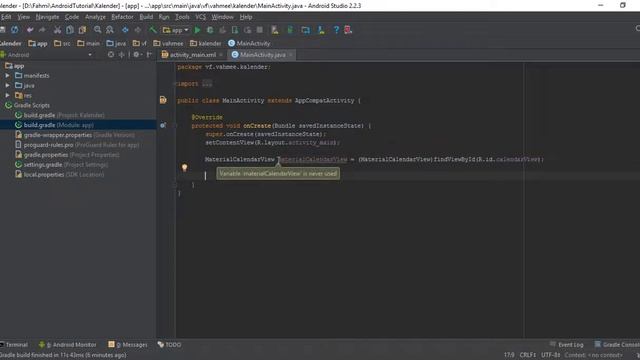Click the CRLF line separator status

(528, 355)
